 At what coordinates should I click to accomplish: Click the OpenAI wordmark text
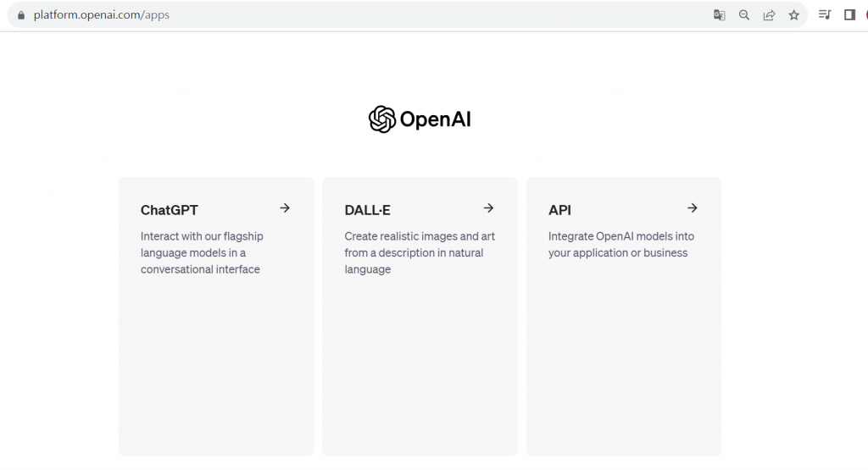[435, 119]
